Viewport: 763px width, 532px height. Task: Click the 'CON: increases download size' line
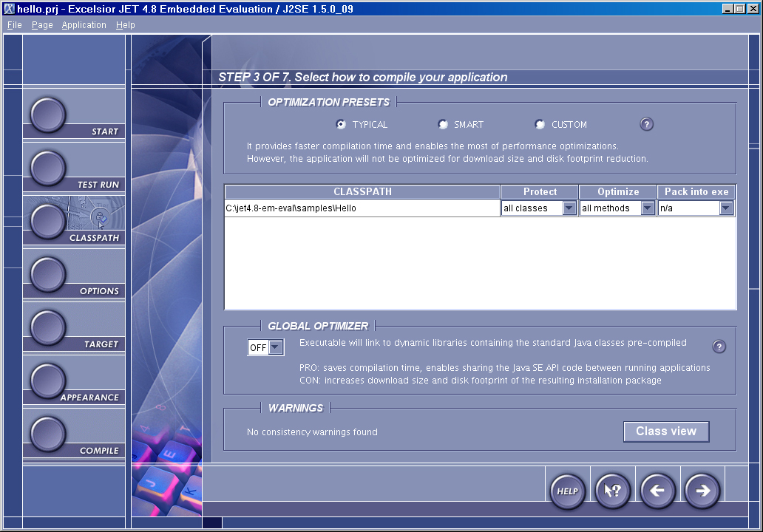point(481,381)
